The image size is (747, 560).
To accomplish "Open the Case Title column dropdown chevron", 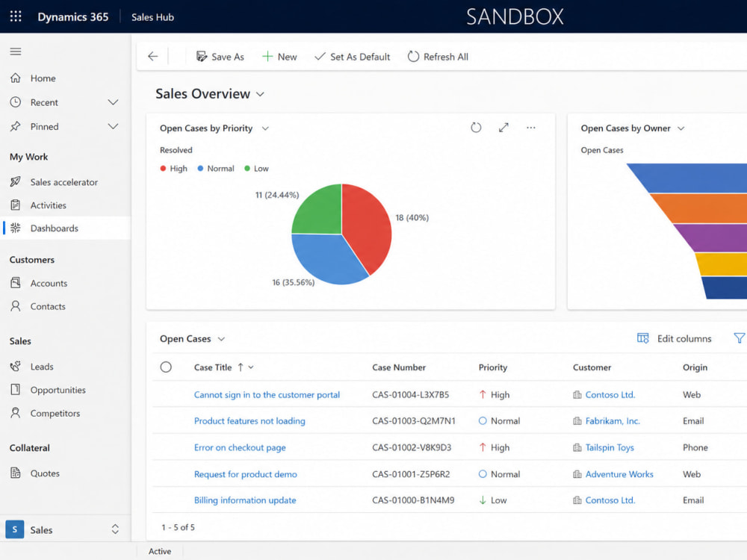I will 251,367.
